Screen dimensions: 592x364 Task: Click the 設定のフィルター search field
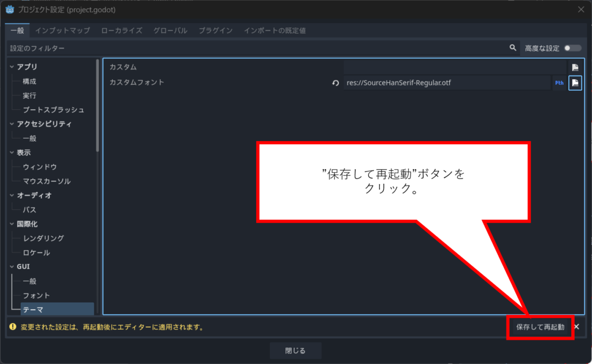click(x=254, y=48)
